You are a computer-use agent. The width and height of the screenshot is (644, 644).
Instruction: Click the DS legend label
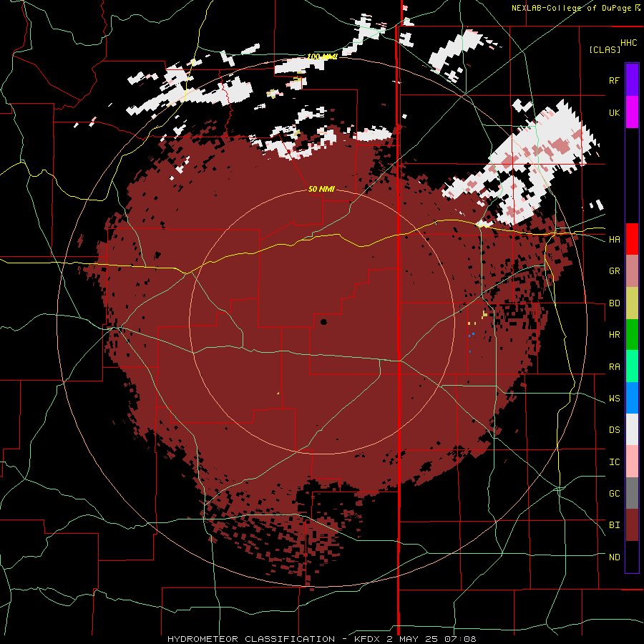[614, 430]
